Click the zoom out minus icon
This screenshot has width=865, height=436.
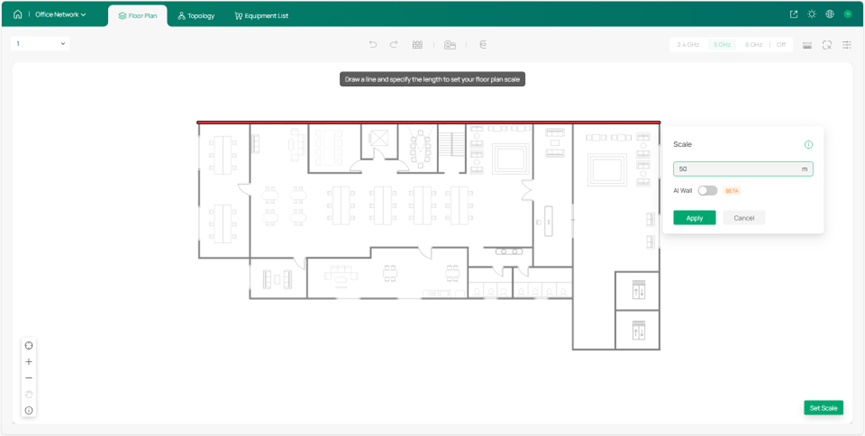tap(29, 378)
